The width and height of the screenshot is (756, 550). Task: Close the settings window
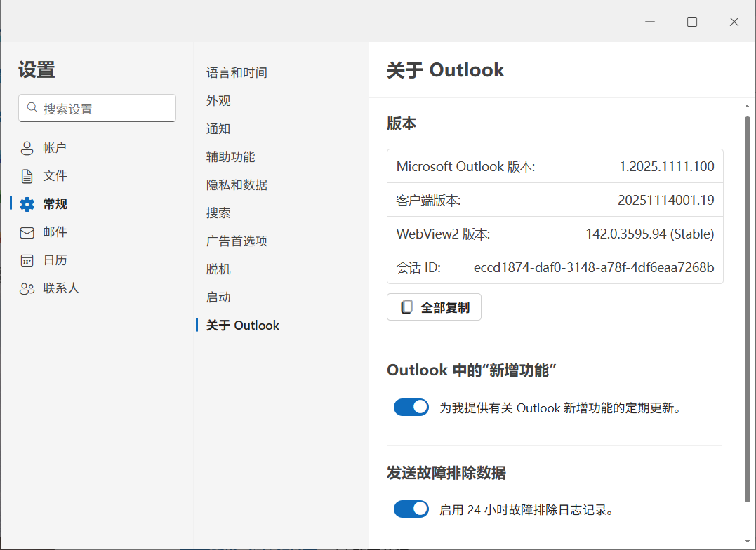(x=734, y=22)
